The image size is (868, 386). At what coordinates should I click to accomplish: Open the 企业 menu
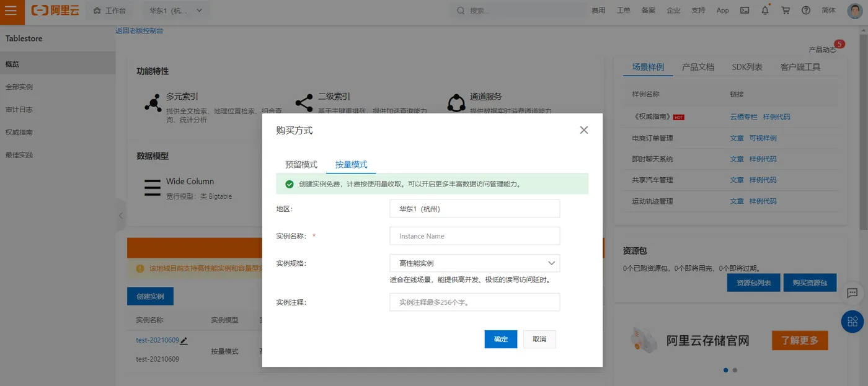pos(673,11)
